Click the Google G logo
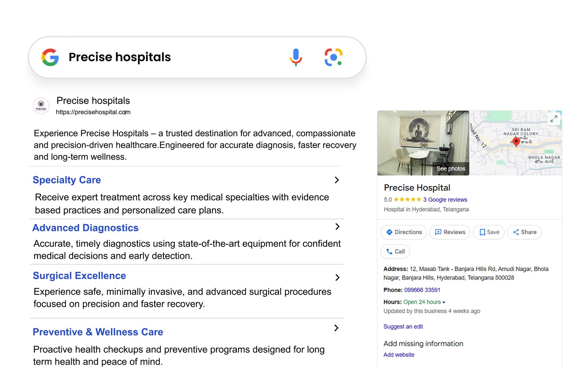The height and width of the screenshot is (392, 588). tap(50, 57)
